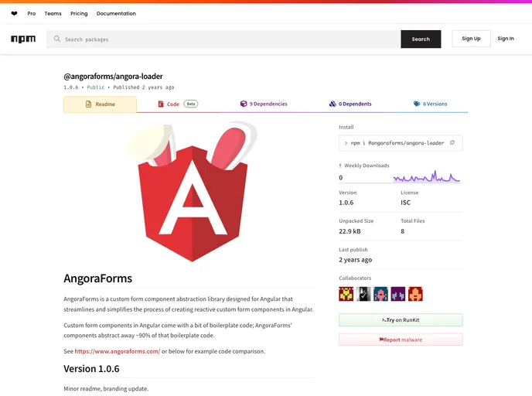Click the weekly downloads arrow icon
The image size is (532, 396).
340,166
